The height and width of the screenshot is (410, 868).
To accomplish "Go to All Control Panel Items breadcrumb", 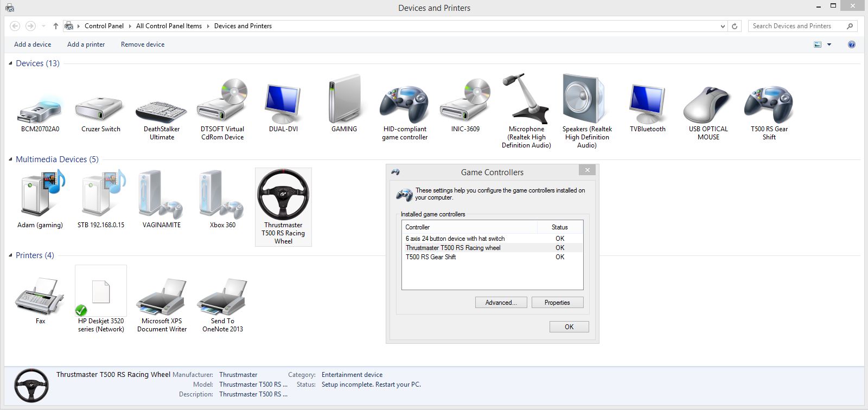I will (x=169, y=26).
